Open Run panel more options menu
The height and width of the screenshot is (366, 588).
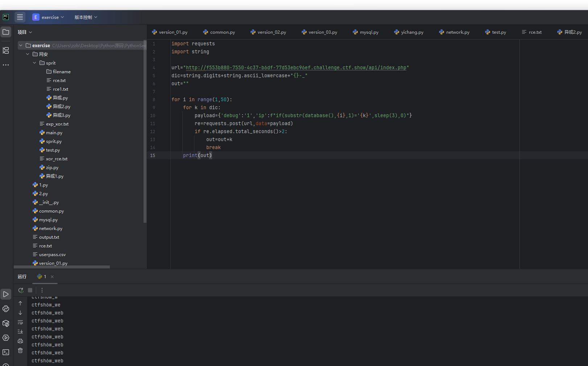(x=42, y=290)
